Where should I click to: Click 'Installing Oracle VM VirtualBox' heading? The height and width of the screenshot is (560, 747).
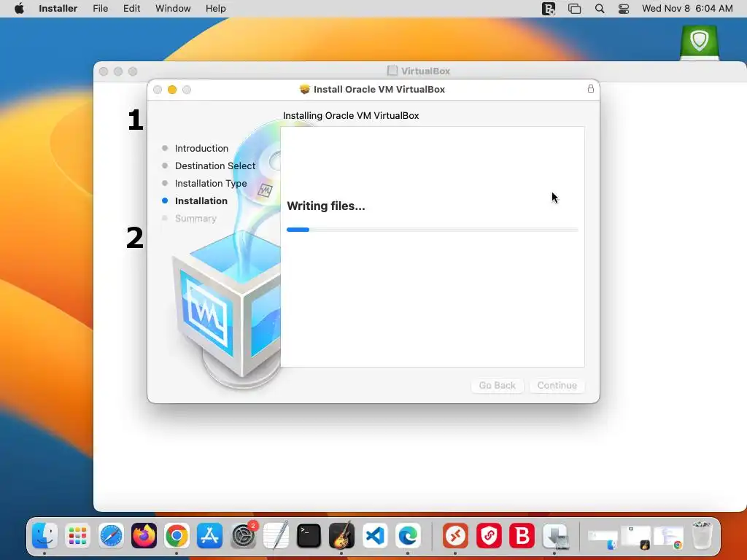[351, 116]
